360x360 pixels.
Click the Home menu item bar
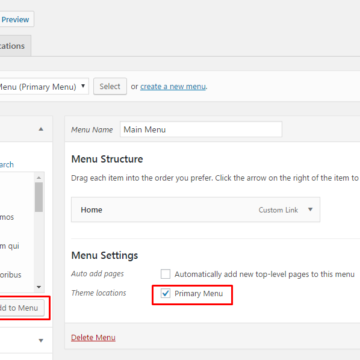click(196, 210)
